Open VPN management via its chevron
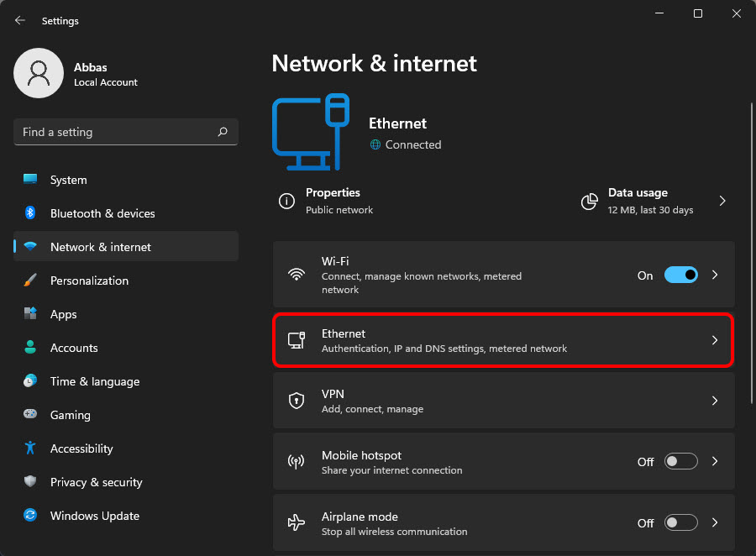Image resolution: width=756 pixels, height=556 pixels. pyautogui.click(x=715, y=401)
